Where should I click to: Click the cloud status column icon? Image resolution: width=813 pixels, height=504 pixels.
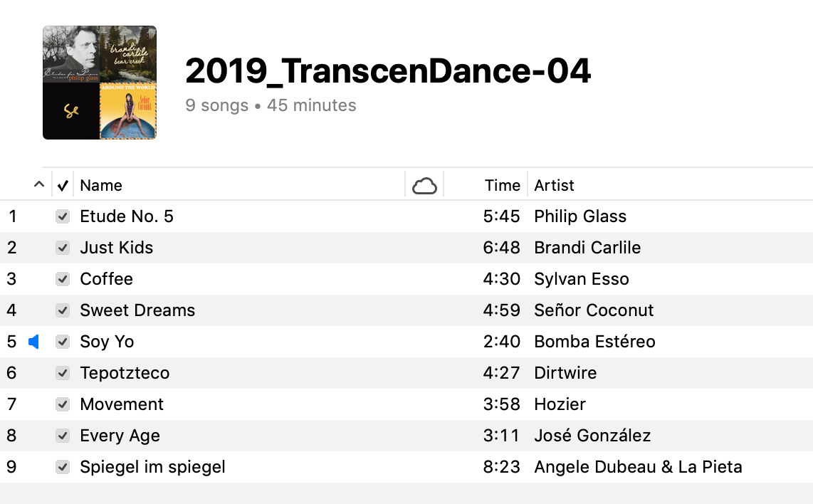(424, 186)
